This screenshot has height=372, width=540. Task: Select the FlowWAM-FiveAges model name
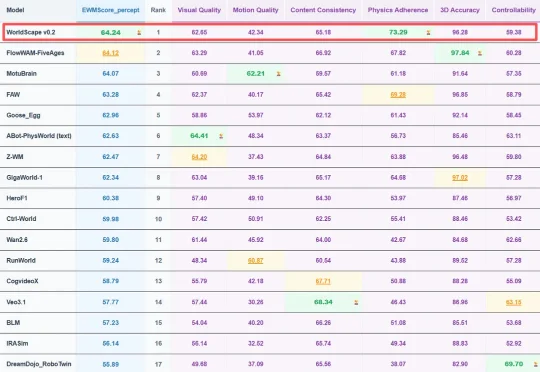pyautogui.click(x=35, y=53)
